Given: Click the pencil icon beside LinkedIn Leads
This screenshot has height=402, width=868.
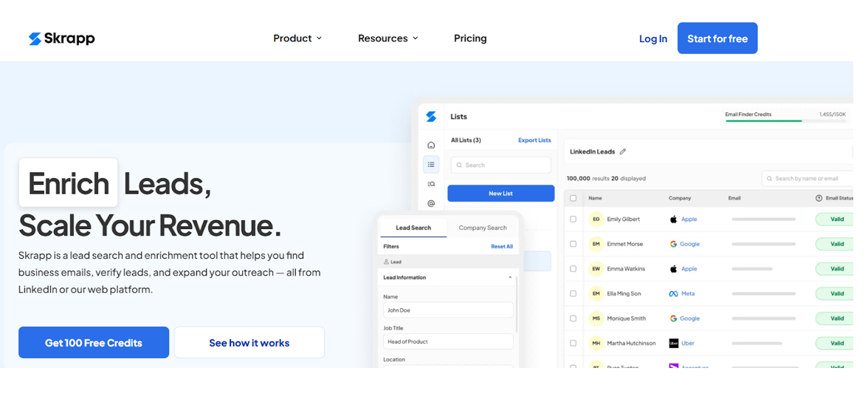Looking at the screenshot, I should (x=623, y=151).
